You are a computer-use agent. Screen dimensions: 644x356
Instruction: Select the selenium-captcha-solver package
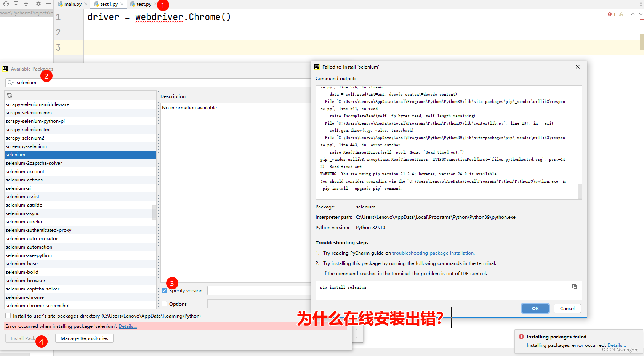coord(80,289)
